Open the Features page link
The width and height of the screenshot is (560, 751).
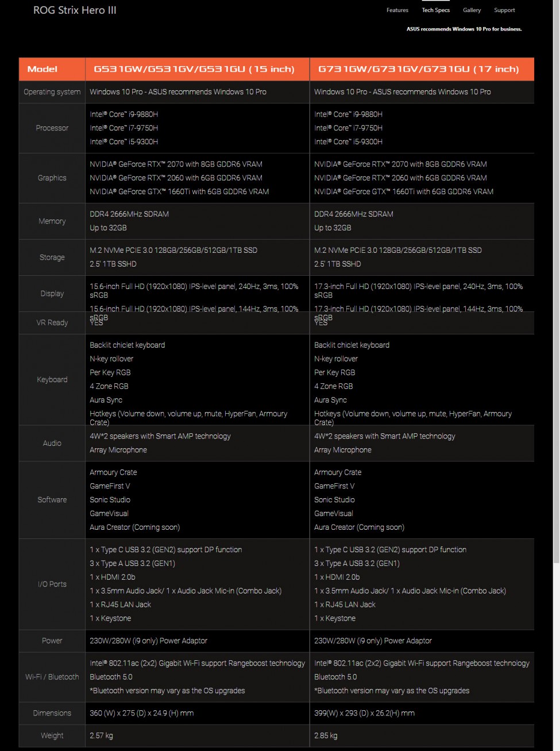point(397,10)
